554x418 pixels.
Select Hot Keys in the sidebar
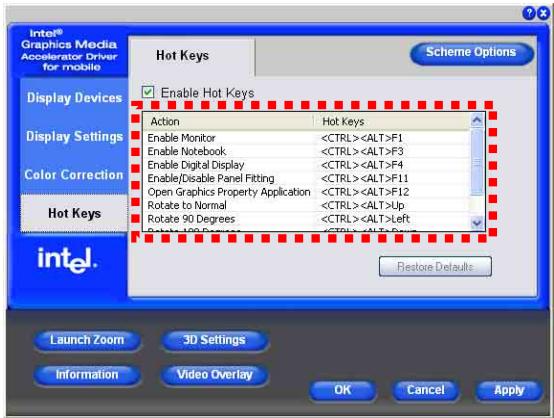tap(74, 213)
